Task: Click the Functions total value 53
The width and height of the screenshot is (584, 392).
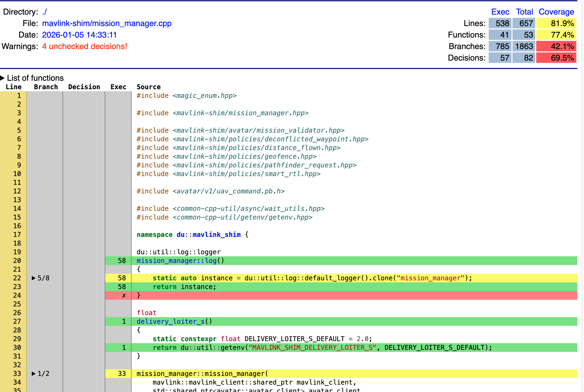Action: [524, 35]
